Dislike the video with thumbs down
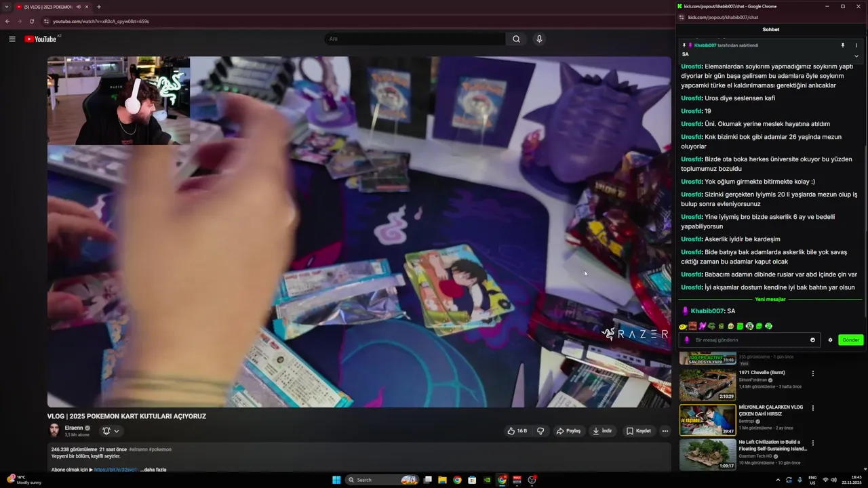This screenshot has height=488, width=868. (540, 430)
